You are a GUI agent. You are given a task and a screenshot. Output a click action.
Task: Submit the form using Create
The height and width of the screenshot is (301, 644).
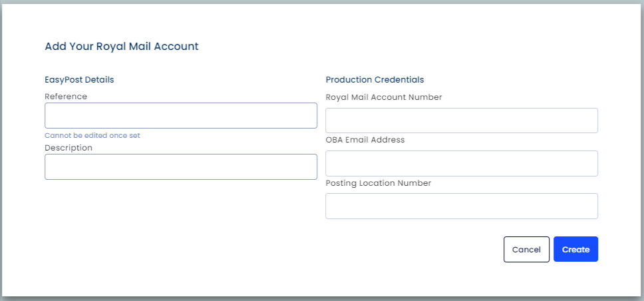coord(576,249)
